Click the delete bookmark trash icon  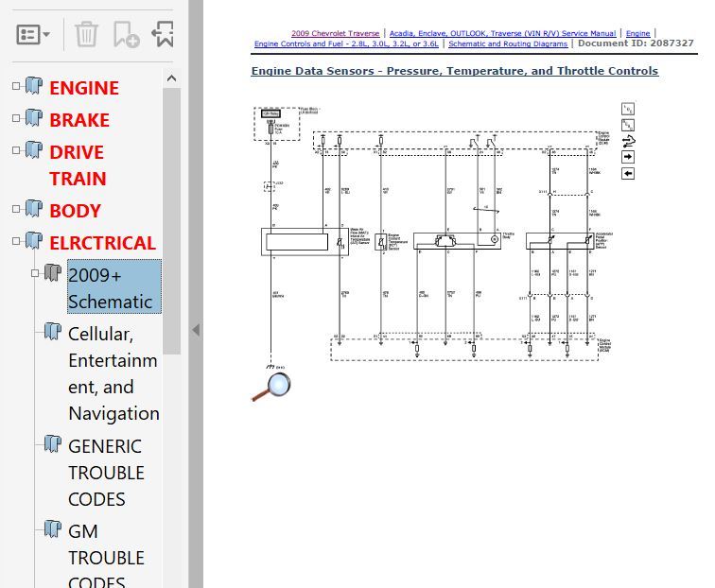pos(86,34)
